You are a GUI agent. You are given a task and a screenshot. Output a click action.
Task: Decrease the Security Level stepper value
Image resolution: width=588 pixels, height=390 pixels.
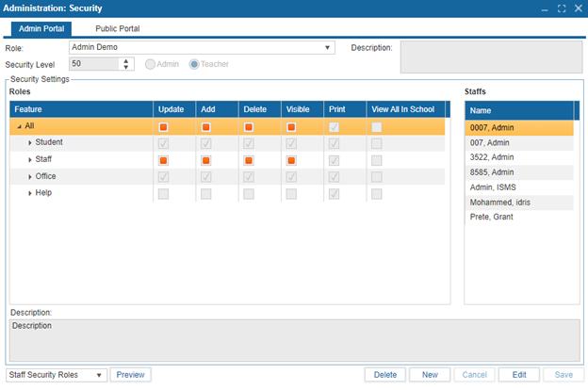126,68
